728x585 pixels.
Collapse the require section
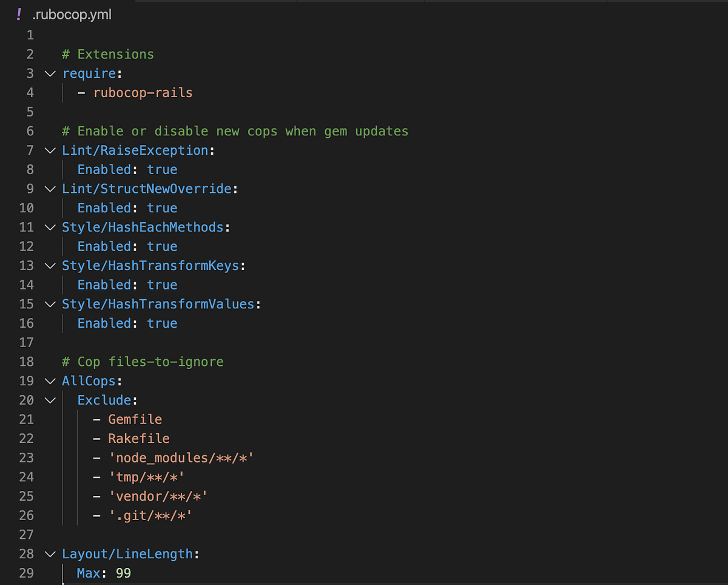50,73
